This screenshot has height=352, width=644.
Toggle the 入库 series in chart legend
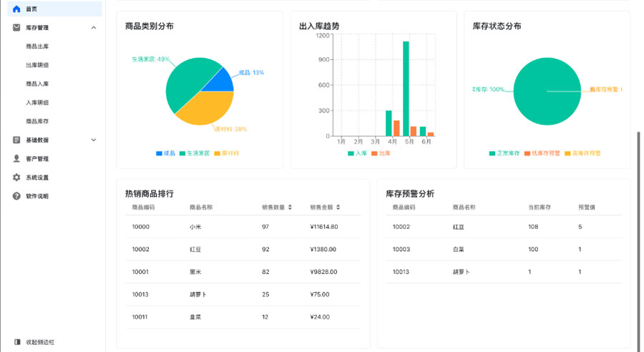pyautogui.click(x=357, y=153)
